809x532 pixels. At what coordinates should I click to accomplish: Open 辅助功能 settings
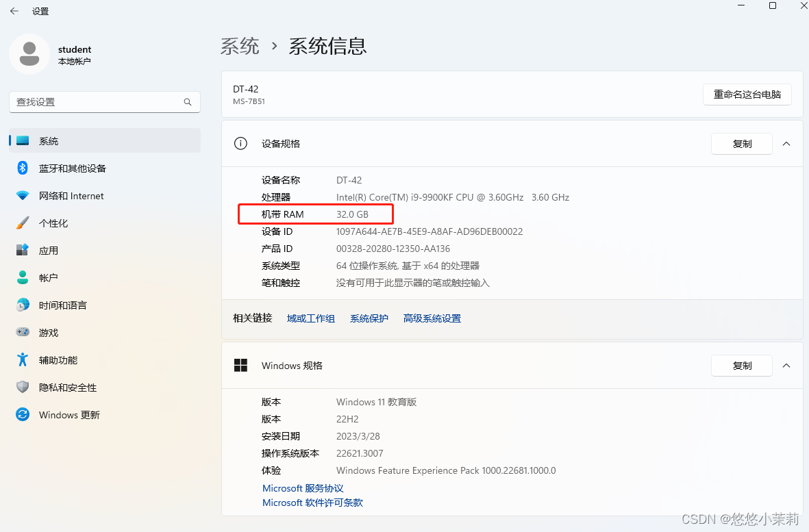coord(105,359)
